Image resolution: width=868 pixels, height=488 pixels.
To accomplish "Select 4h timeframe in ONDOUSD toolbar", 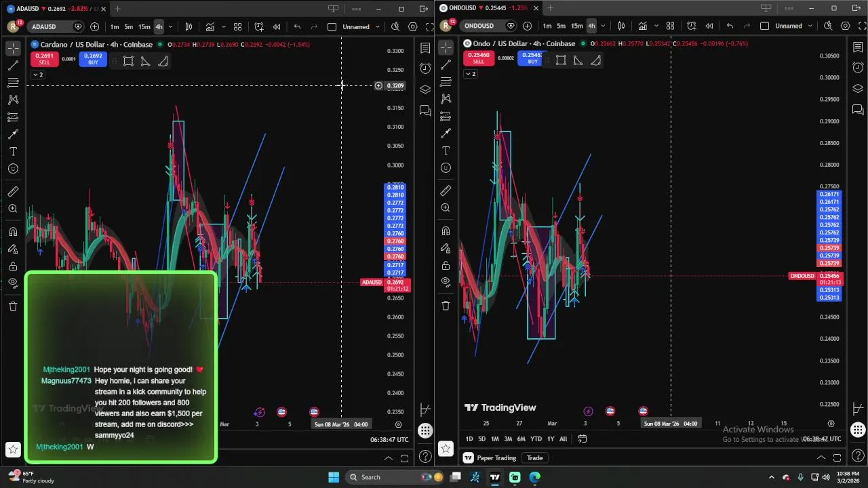I will (x=591, y=26).
